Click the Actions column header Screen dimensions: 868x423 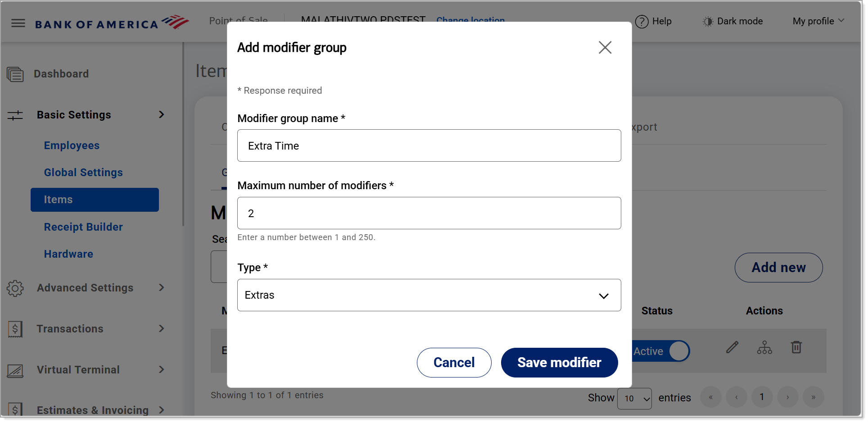(764, 311)
